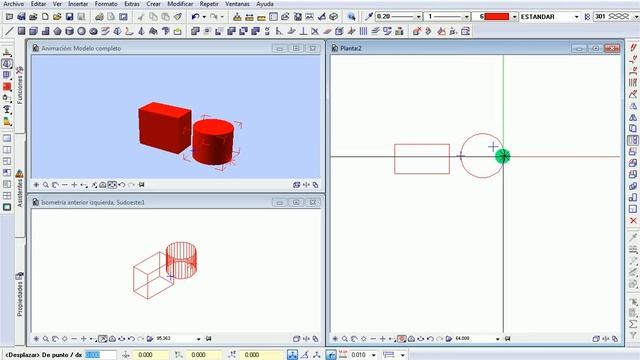
Task: Click the Redo arrow icon
Action: point(214,17)
